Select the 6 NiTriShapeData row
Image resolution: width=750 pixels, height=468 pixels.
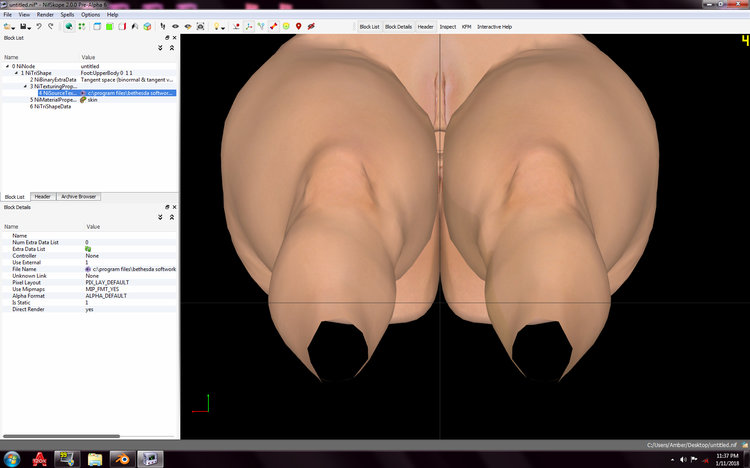(89, 106)
